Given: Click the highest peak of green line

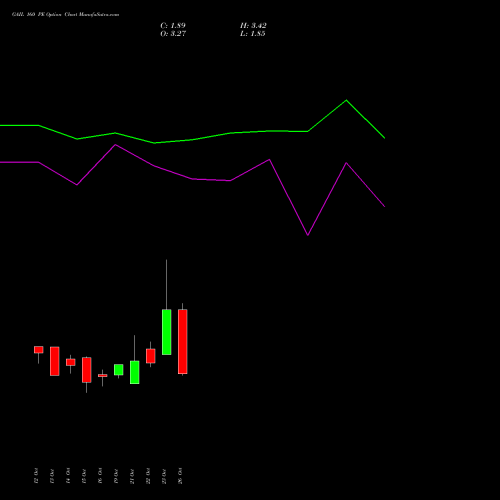Looking at the screenshot, I should click(346, 100).
